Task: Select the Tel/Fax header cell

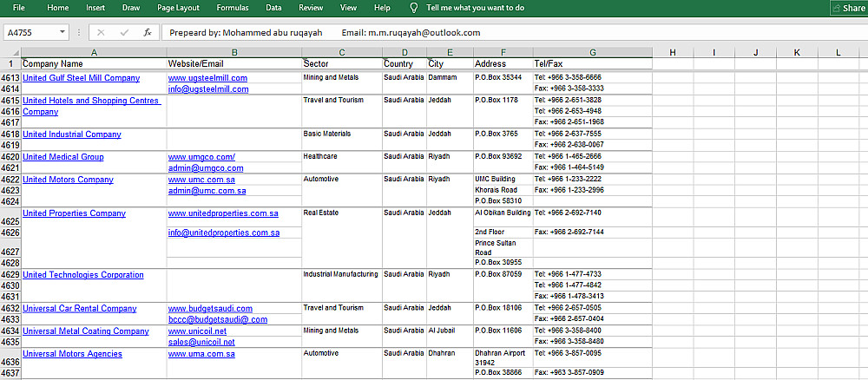Action: tap(592, 64)
